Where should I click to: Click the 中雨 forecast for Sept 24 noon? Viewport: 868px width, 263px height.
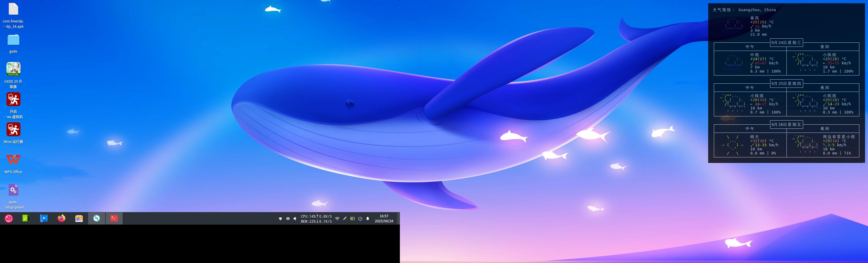click(754, 55)
